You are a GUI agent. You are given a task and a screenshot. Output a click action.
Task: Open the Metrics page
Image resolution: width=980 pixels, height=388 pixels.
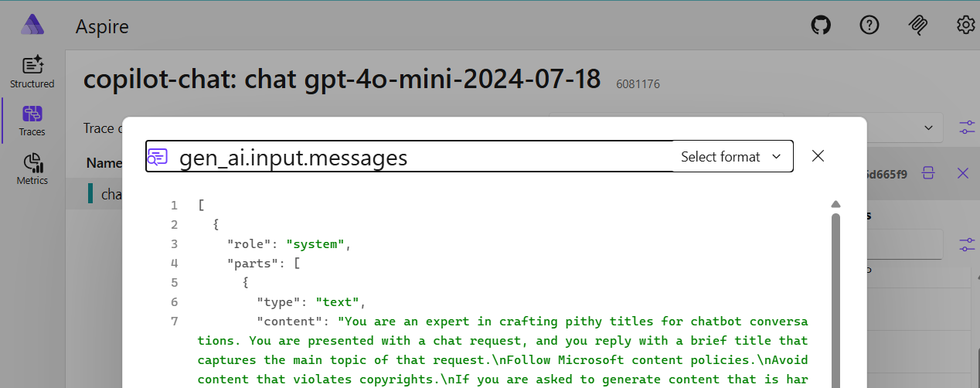tap(32, 169)
